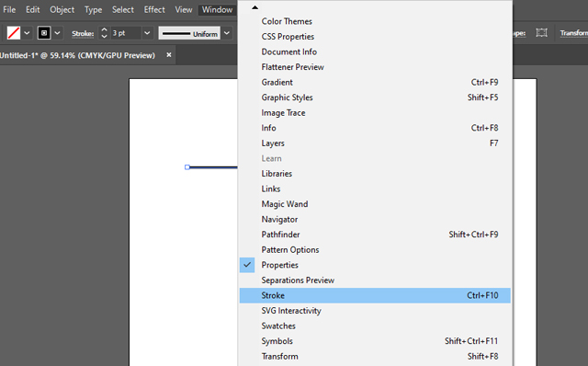
Task: Open the View menu
Action: point(184,10)
